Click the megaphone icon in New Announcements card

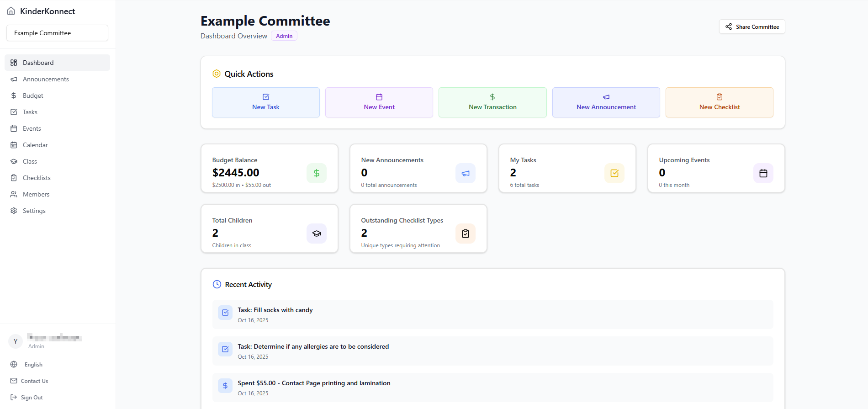(466, 173)
